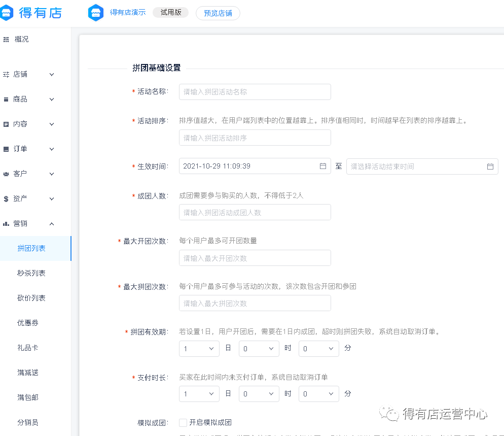
Task: Focus the 最大开团次数 input field
Action: [x=255, y=258]
